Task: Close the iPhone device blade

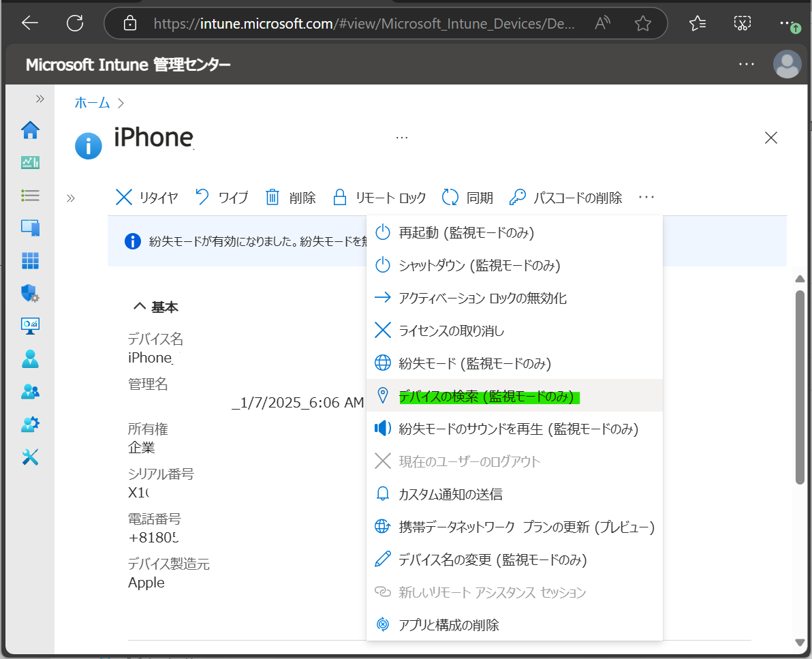Action: 771,138
